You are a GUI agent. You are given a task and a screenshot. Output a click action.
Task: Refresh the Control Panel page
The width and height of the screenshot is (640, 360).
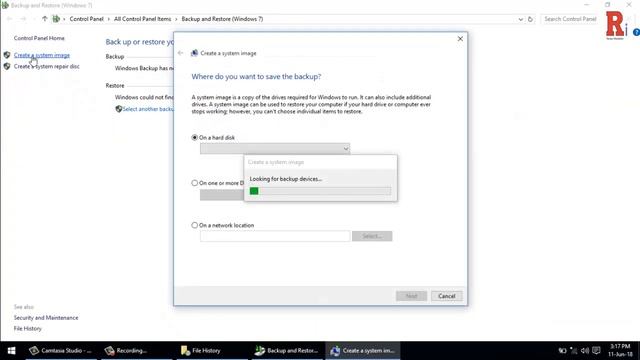click(x=530, y=19)
